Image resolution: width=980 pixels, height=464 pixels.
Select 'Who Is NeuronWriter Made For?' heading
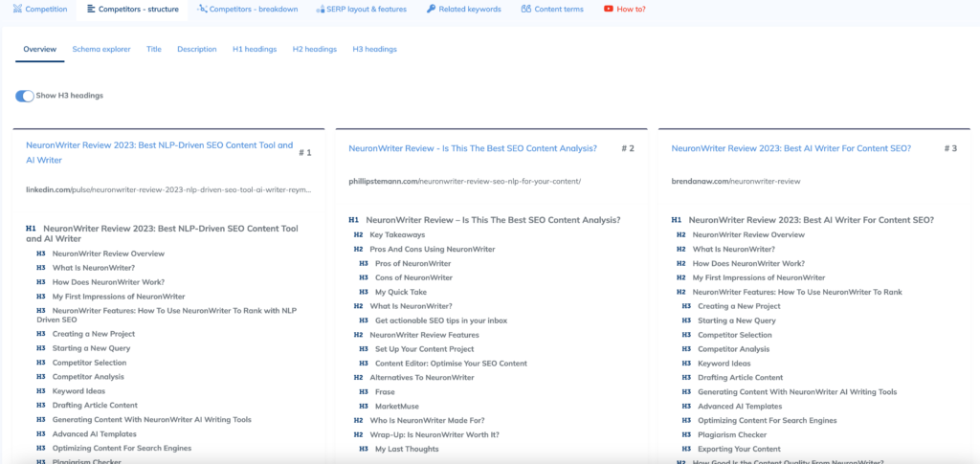click(x=428, y=421)
